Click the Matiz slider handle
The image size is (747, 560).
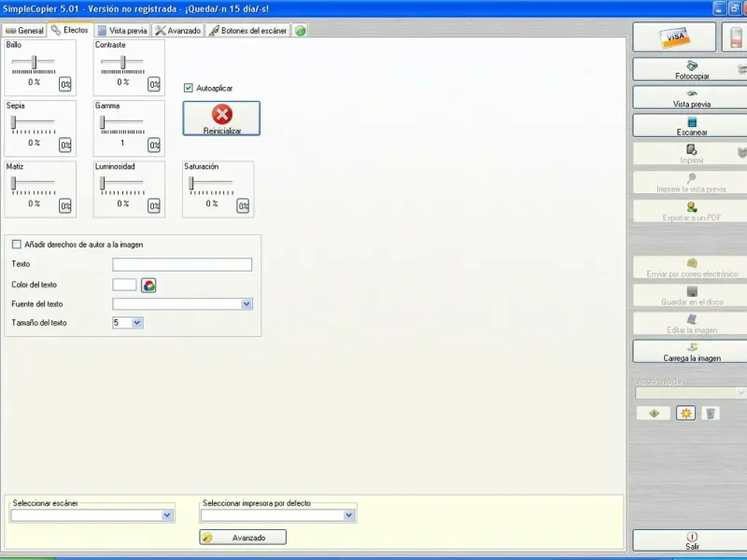pos(14,183)
